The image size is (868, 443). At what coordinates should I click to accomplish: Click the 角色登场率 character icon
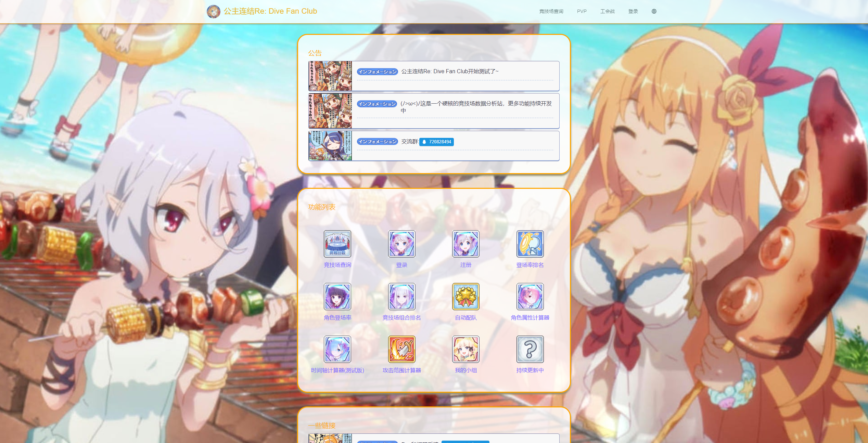[x=337, y=297]
